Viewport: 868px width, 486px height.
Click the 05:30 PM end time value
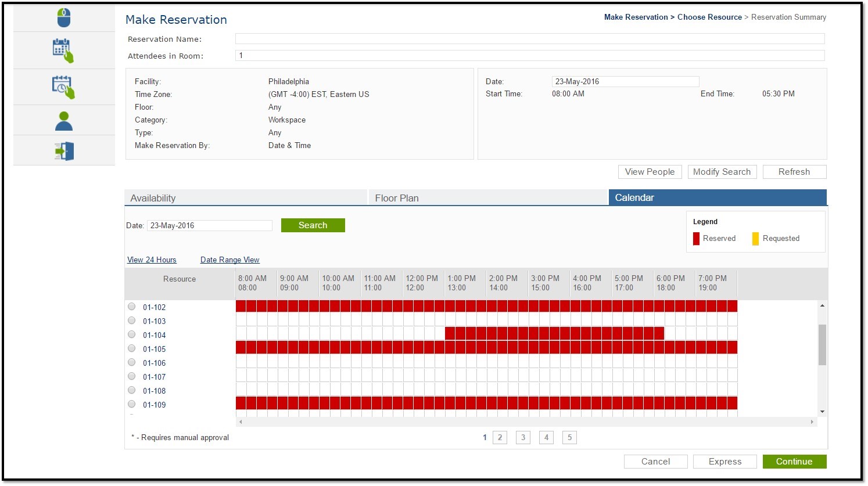pyautogui.click(x=779, y=94)
